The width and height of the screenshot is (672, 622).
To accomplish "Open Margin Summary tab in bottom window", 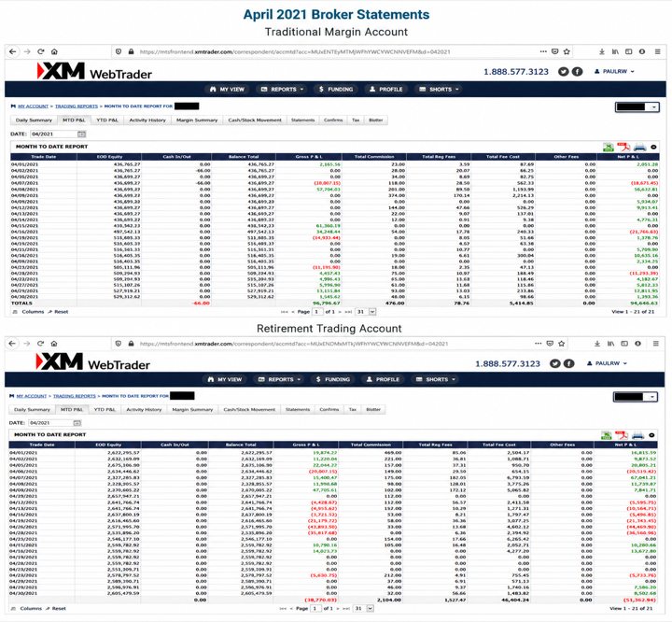I will [x=192, y=410].
